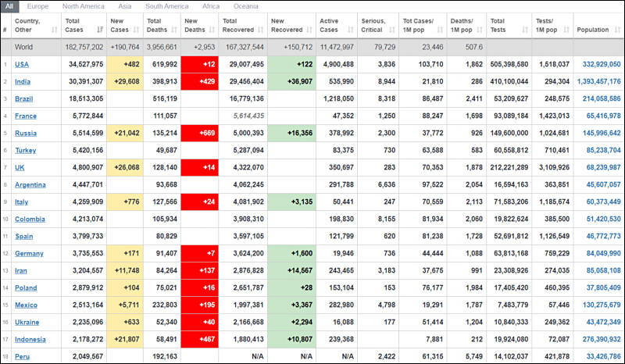Select Russia new deaths +669 cell
This screenshot has width=625, height=364.
point(200,133)
